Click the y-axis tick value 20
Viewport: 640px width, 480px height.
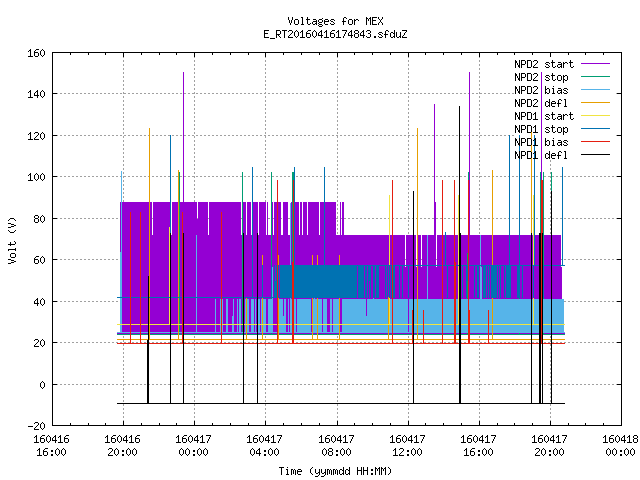coord(39,343)
